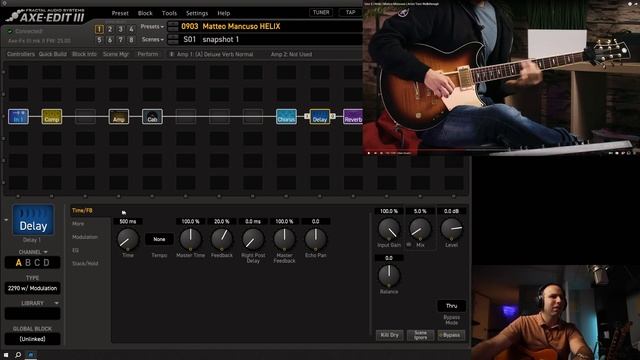
Task: Switch to channel B
Action: click(28, 263)
